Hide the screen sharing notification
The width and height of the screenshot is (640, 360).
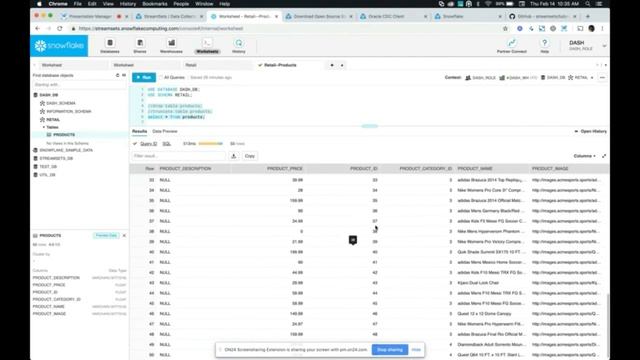416,350
